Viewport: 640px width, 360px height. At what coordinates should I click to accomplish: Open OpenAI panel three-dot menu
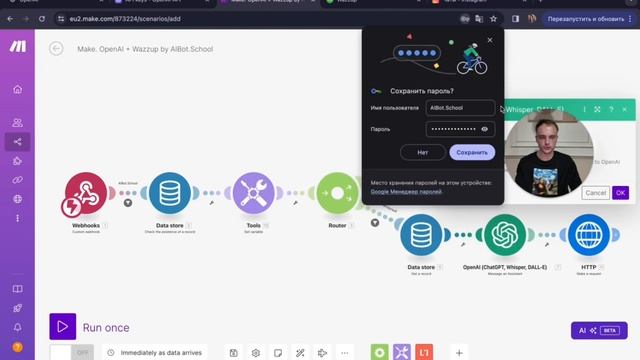tap(584, 109)
